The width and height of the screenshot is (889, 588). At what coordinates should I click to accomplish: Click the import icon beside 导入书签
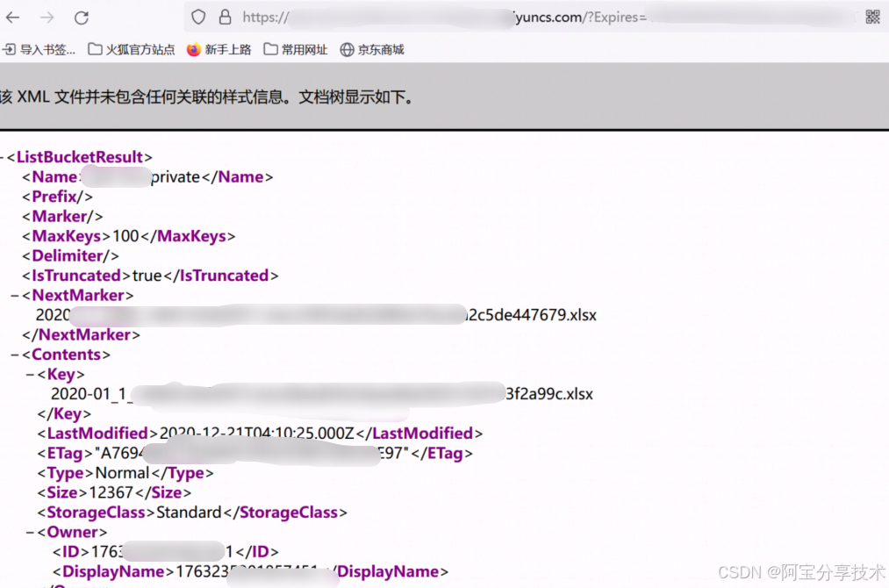tap(9, 50)
